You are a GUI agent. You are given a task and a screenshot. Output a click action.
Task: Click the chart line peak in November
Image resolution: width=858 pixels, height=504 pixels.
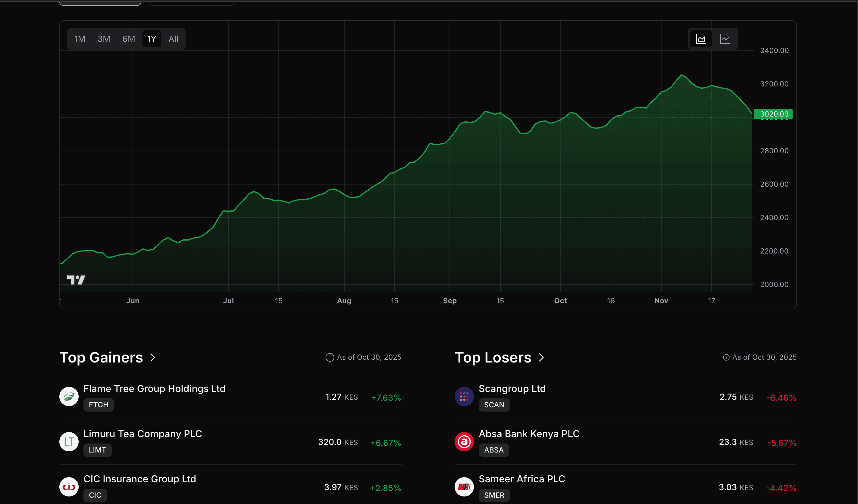coord(682,75)
